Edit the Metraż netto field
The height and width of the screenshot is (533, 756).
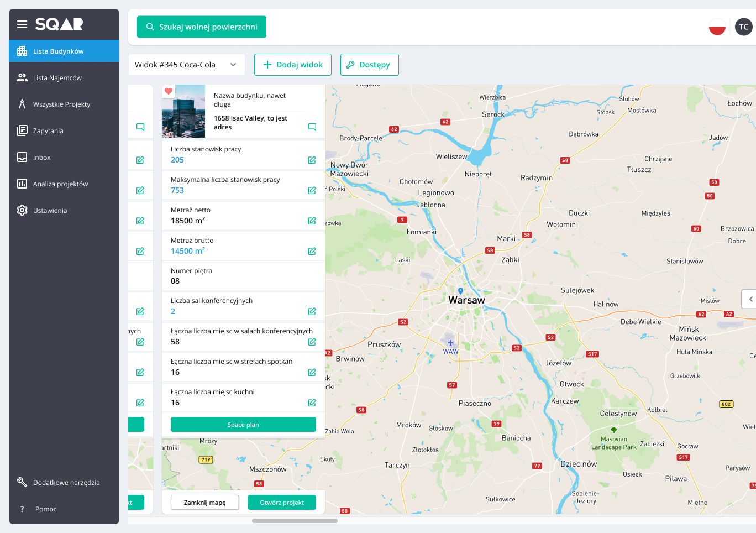[312, 221]
